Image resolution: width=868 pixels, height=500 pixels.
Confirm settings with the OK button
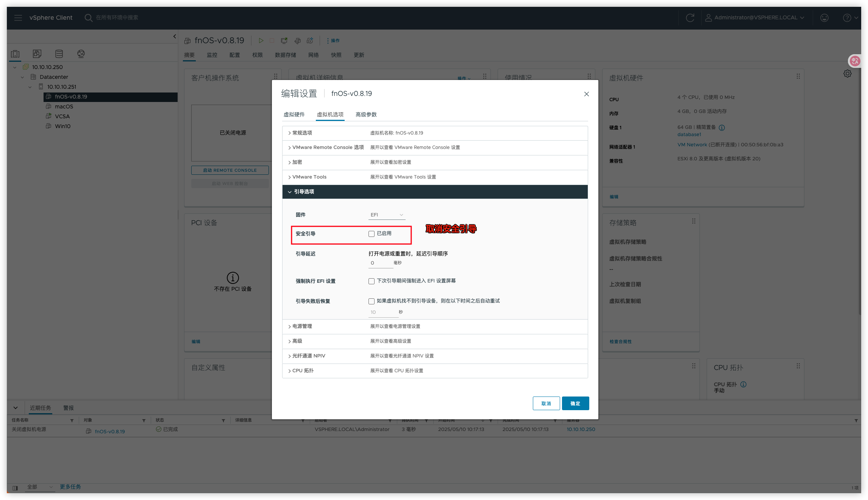(575, 404)
